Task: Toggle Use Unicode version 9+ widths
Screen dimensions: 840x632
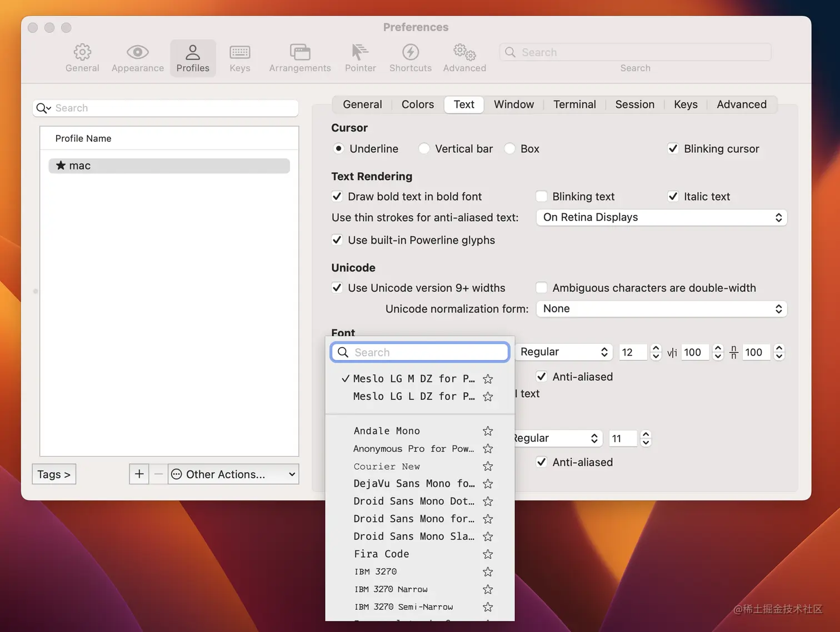Action: [337, 288]
